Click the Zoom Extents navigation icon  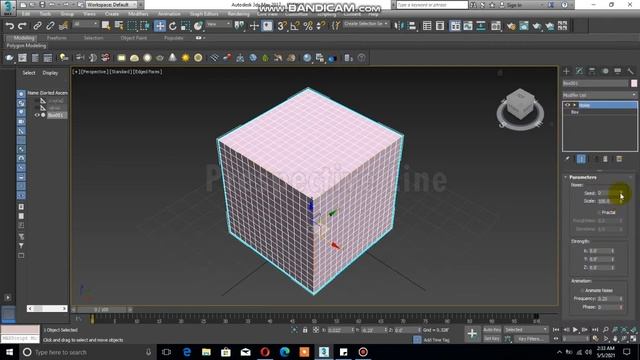[x=624, y=330]
